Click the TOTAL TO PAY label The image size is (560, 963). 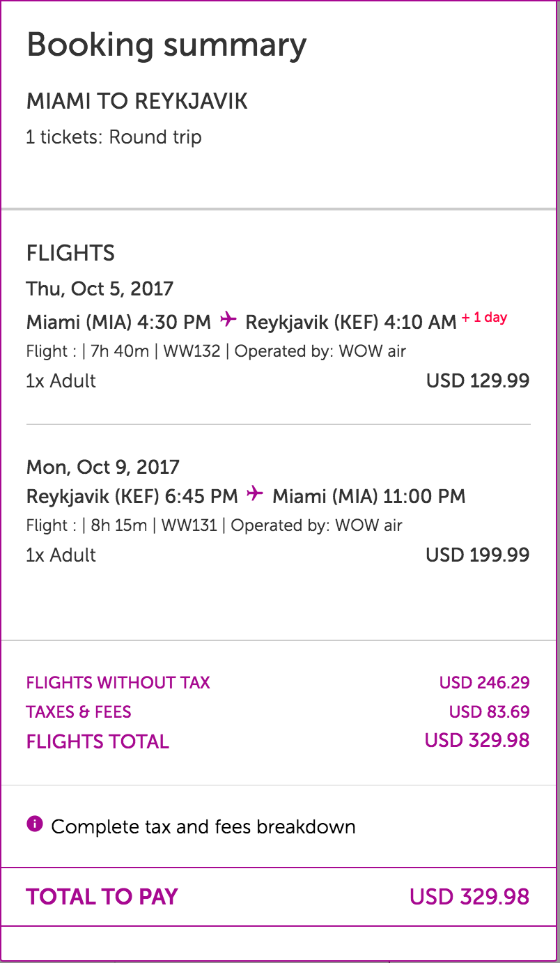(x=102, y=897)
